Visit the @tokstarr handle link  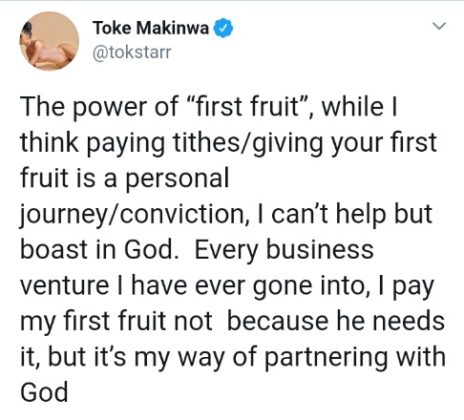(x=132, y=52)
